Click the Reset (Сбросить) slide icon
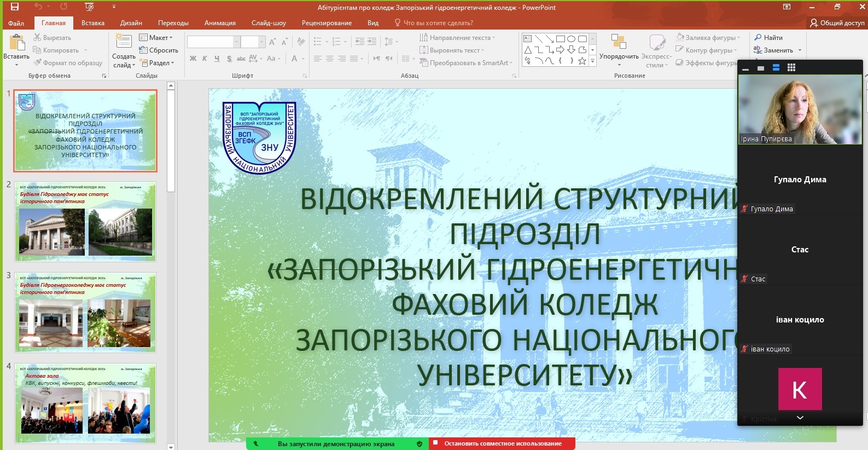 pos(143,50)
